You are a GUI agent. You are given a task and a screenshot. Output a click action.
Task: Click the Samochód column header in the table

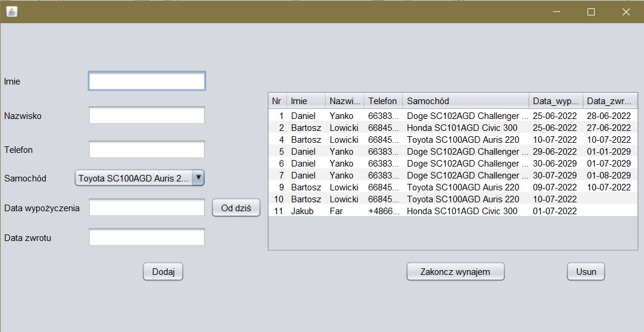(x=465, y=101)
